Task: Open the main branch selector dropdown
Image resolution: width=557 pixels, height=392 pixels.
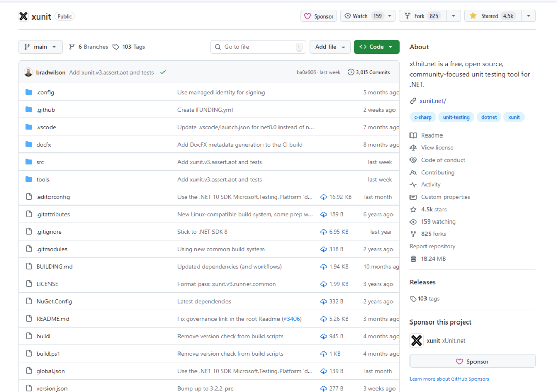Action: [x=41, y=47]
